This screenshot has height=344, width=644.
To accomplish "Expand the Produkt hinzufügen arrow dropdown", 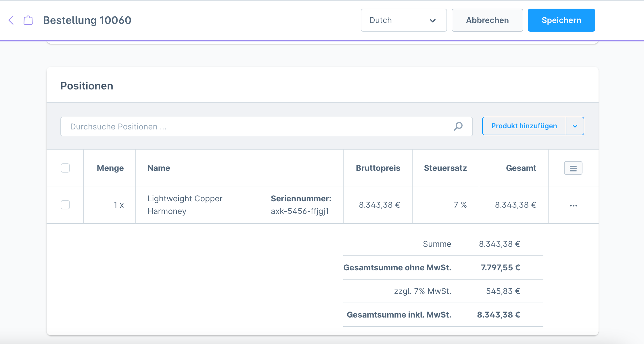I will (x=575, y=126).
